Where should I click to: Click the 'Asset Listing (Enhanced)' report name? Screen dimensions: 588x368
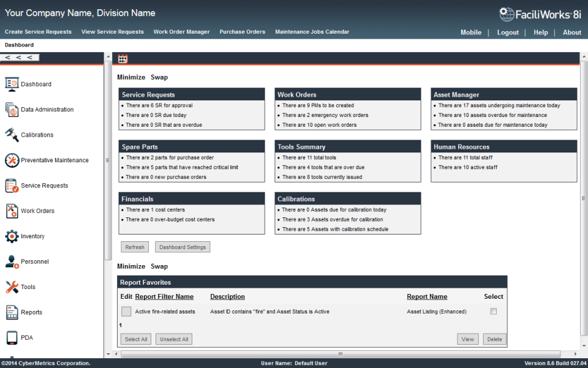coord(437,312)
